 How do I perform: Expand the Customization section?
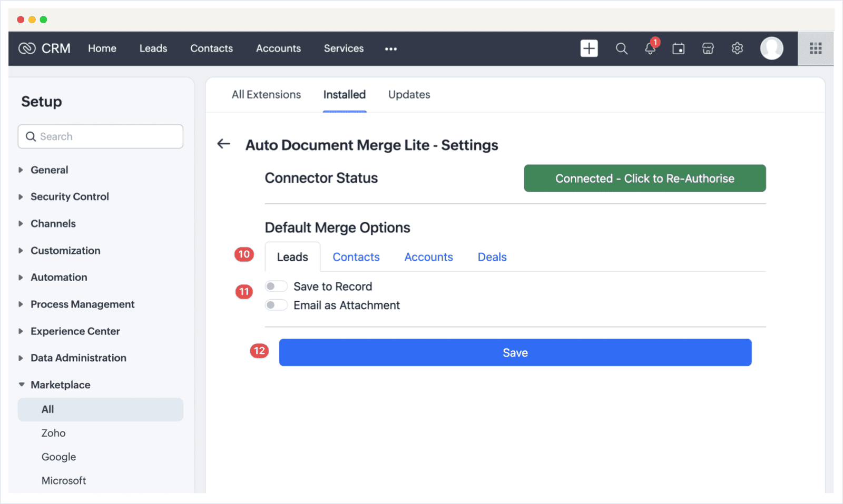pyautogui.click(x=21, y=251)
